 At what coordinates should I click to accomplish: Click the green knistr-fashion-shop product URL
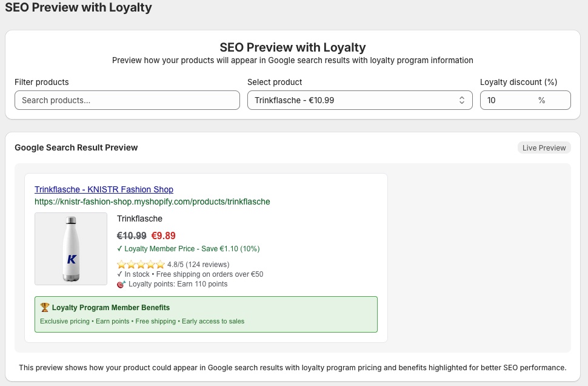[x=152, y=201]
